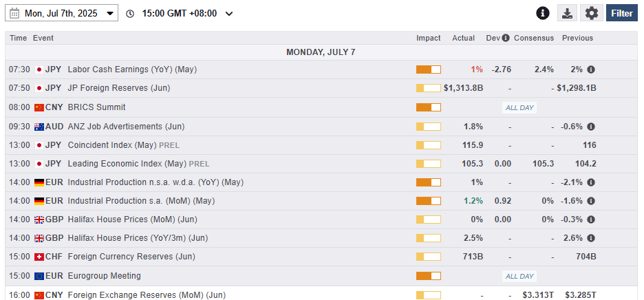Click info icon beside ANZ Job Advertisements previous

click(x=591, y=127)
